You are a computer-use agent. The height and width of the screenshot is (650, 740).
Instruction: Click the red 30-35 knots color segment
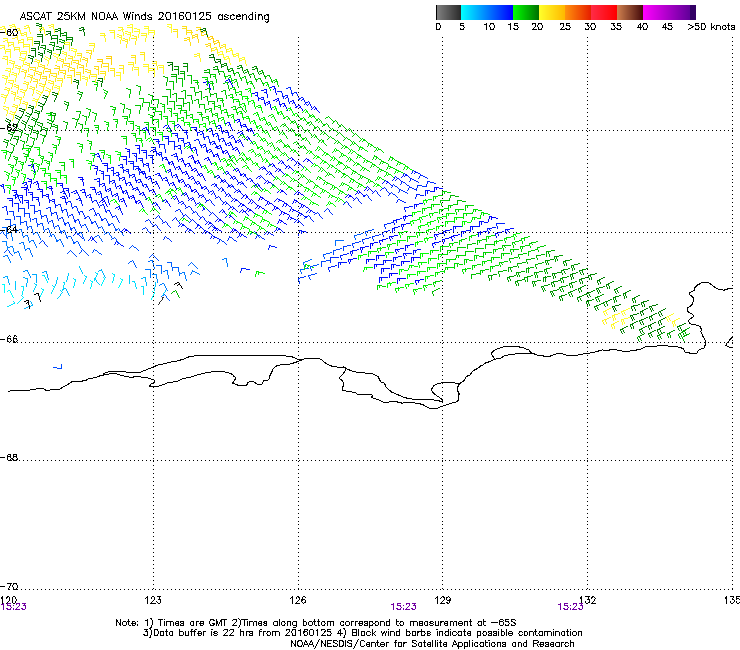click(x=604, y=12)
